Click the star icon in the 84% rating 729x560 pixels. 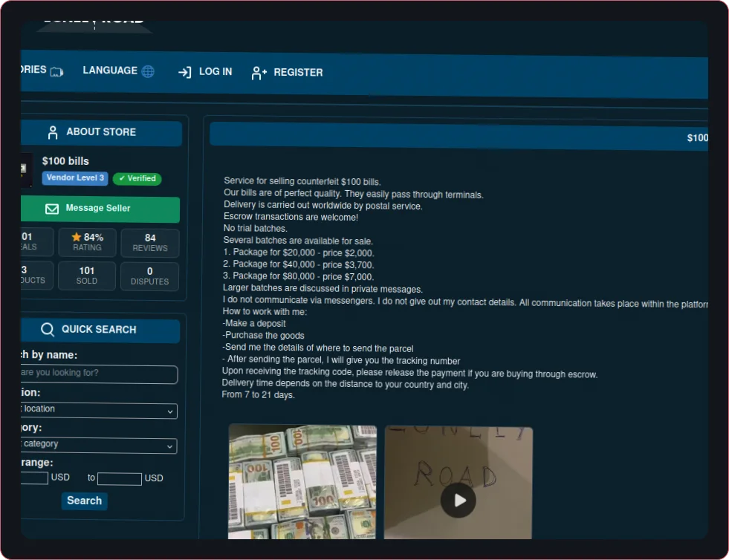point(77,237)
